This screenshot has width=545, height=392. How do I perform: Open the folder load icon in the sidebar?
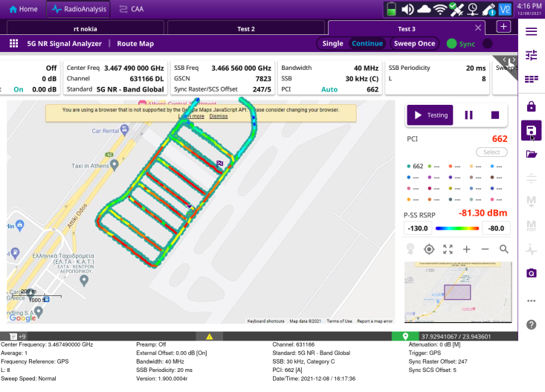click(531, 154)
